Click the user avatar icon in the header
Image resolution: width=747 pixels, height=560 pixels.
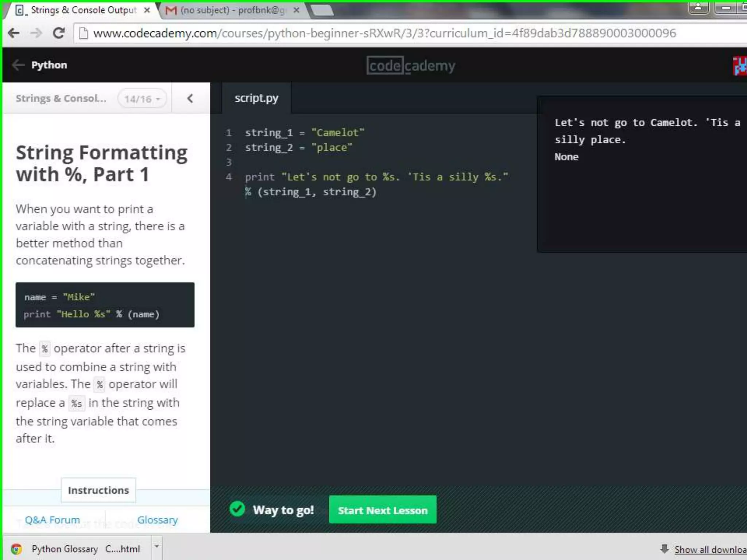tap(740, 66)
